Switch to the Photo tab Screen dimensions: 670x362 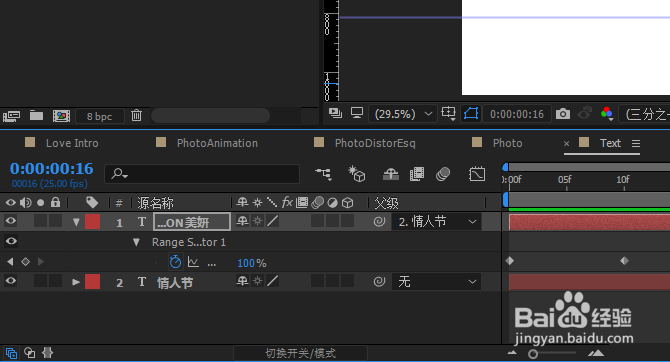pyautogui.click(x=507, y=143)
